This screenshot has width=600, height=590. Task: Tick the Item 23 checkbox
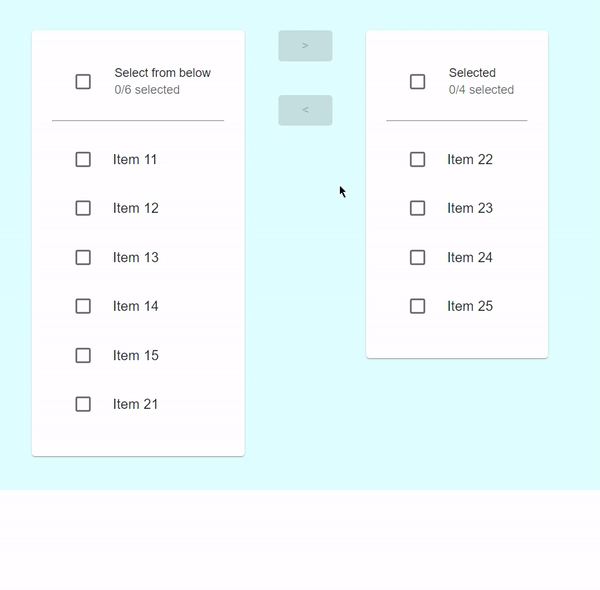click(x=418, y=208)
